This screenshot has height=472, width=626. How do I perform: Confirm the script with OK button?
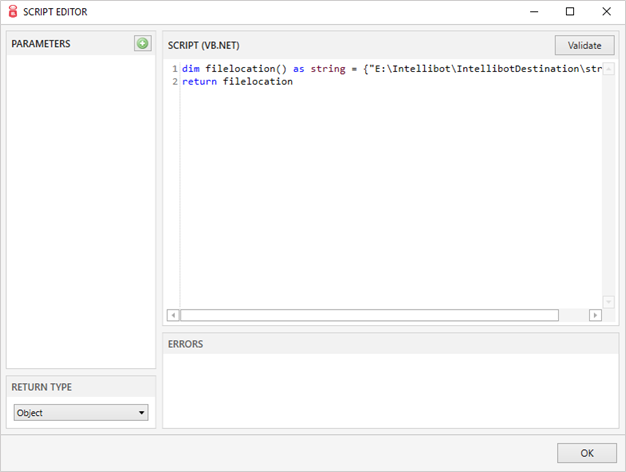(x=587, y=453)
